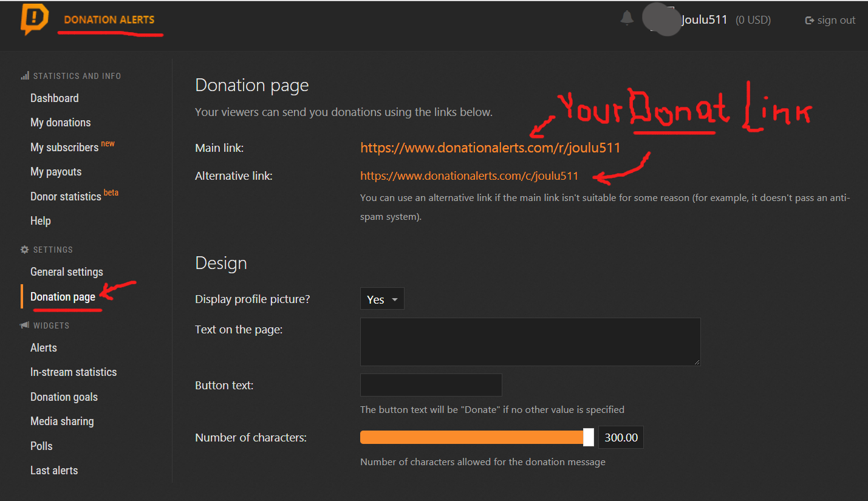Screen dimensions: 868x501
Task: Open the notifications bell
Action: (x=627, y=19)
